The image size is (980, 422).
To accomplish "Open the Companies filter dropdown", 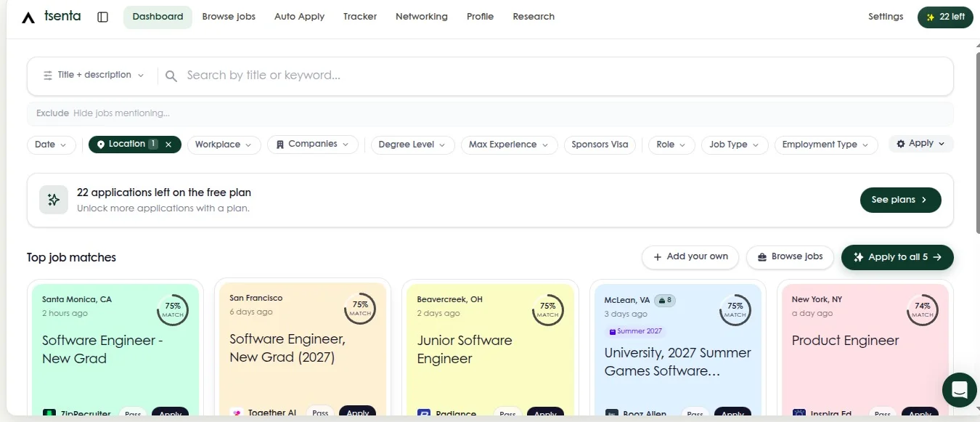I will click(313, 145).
